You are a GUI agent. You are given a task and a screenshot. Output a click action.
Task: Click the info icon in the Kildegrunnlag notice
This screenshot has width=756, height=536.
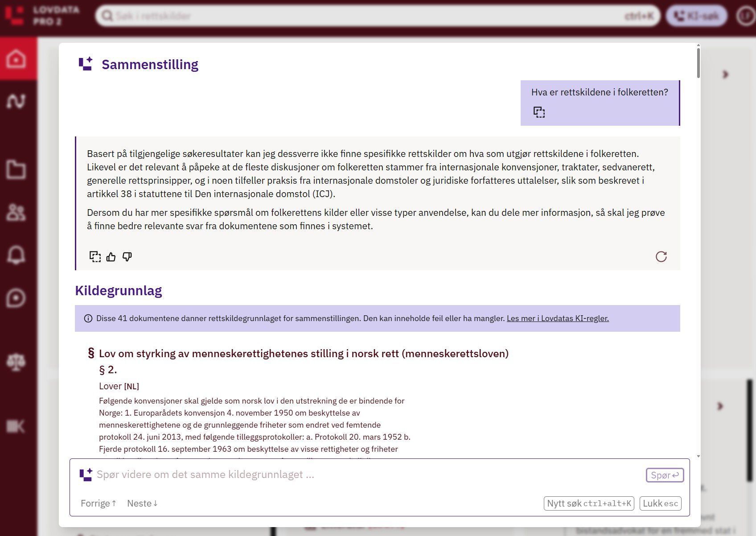(x=88, y=318)
